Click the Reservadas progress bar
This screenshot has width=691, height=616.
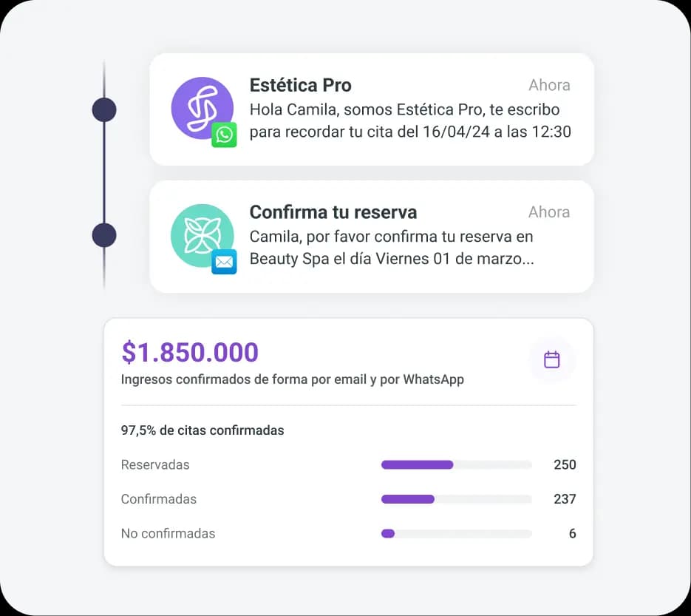456,464
